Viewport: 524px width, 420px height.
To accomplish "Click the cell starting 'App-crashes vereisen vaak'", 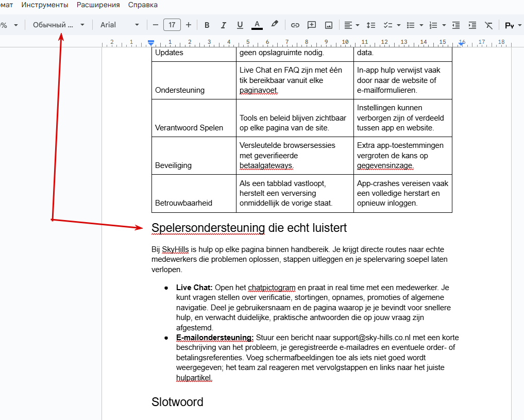I will pyautogui.click(x=402, y=193).
